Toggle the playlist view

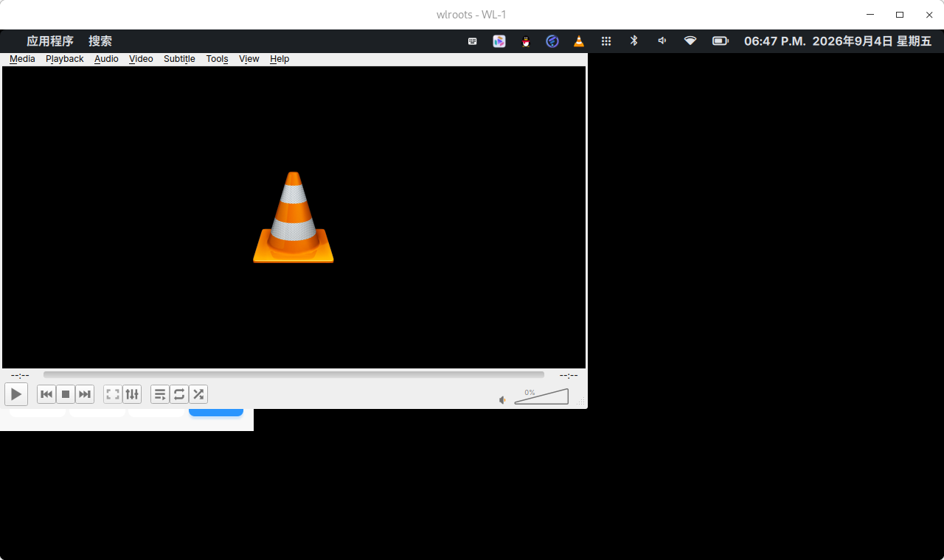pos(160,394)
